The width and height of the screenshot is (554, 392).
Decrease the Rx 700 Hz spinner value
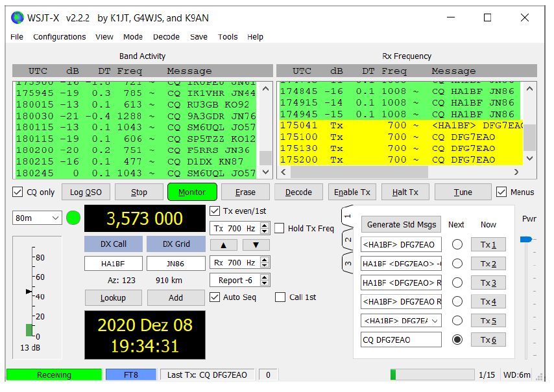(264, 266)
